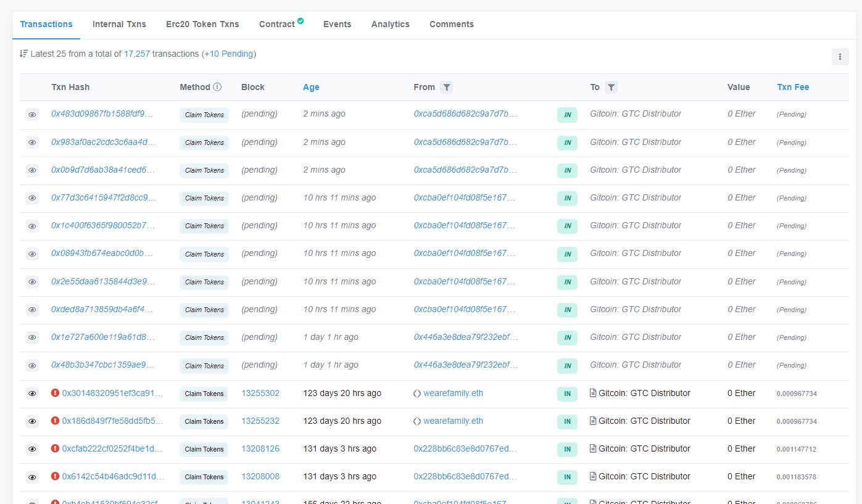Click contract icon beside wearefamily.eth at block 13255232

point(417,421)
